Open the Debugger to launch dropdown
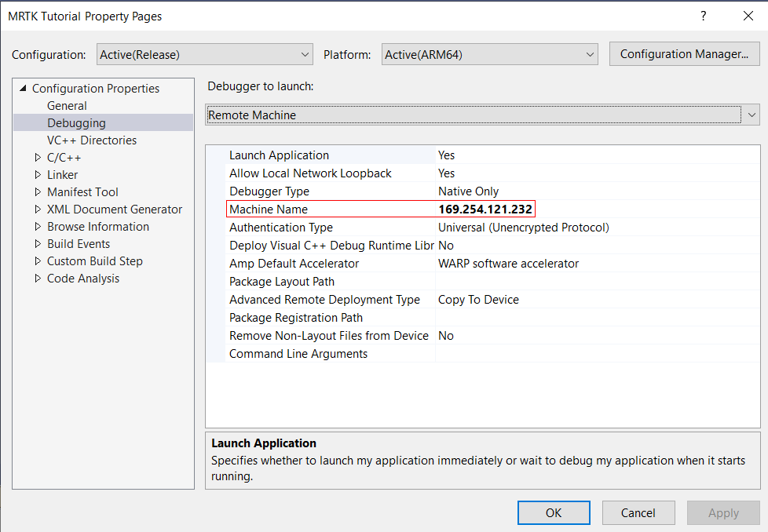This screenshot has width=768, height=532. coord(751,115)
